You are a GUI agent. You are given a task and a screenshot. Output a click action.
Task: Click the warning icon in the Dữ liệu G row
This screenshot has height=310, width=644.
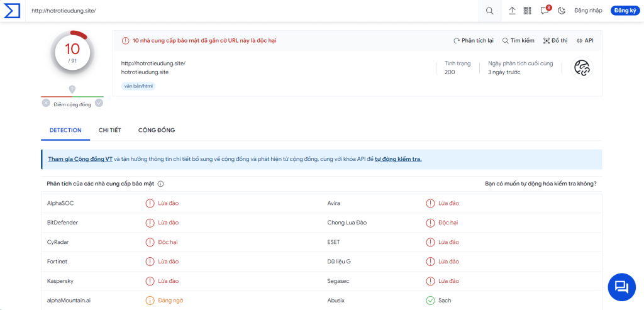click(x=430, y=262)
